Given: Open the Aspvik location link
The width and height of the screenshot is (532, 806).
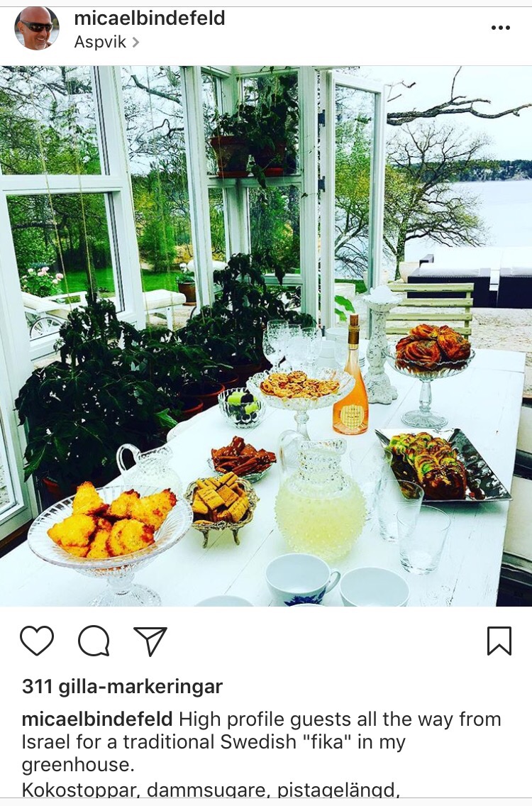Looking at the screenshot, I should point(100,42).
